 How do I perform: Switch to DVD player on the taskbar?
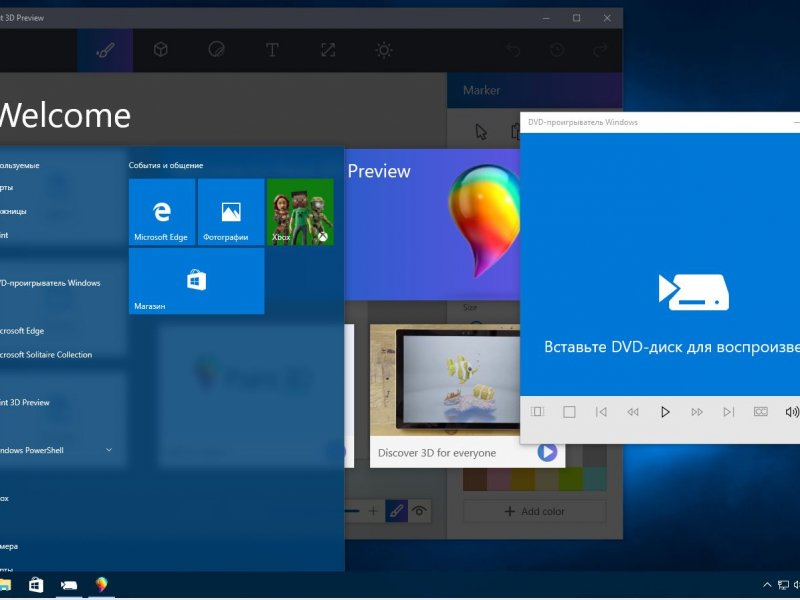68,585
